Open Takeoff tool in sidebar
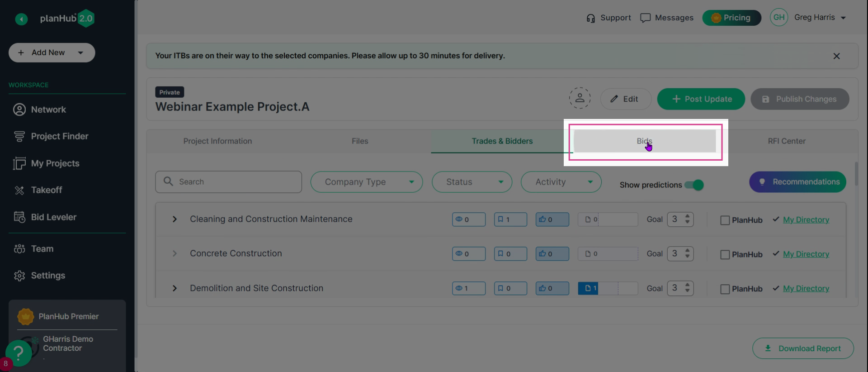This screenshot has width=868, height=372. coord(38,190)
